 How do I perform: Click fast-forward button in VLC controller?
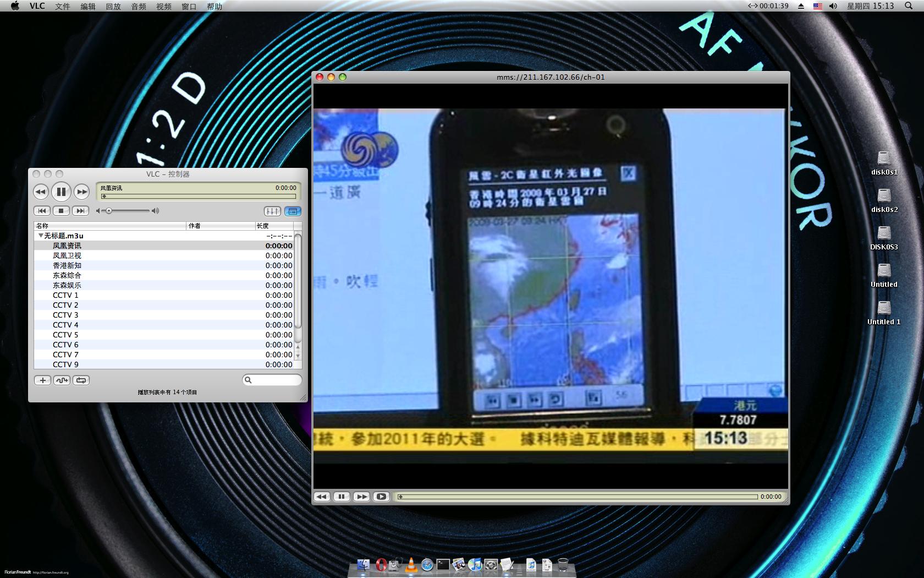(81, 192)
